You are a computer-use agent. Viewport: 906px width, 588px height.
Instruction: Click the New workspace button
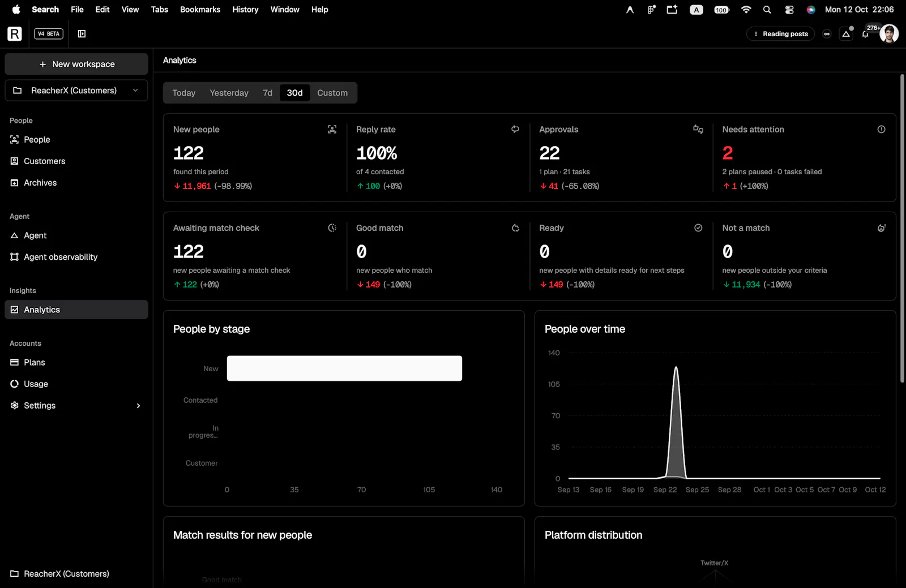click(76, 64)
